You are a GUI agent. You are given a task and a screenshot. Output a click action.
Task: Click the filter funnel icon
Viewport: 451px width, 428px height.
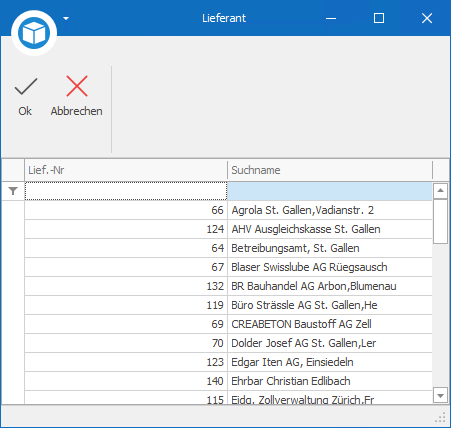coord(13,191)
